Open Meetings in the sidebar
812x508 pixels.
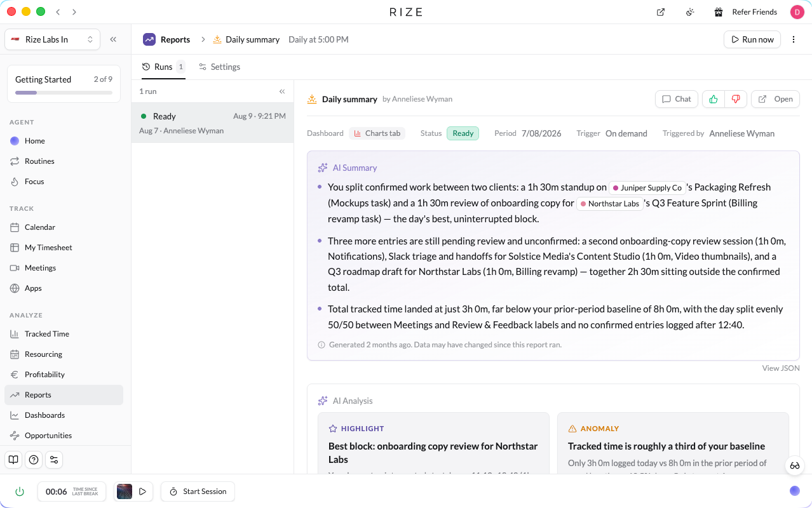(x=64, y=268)
